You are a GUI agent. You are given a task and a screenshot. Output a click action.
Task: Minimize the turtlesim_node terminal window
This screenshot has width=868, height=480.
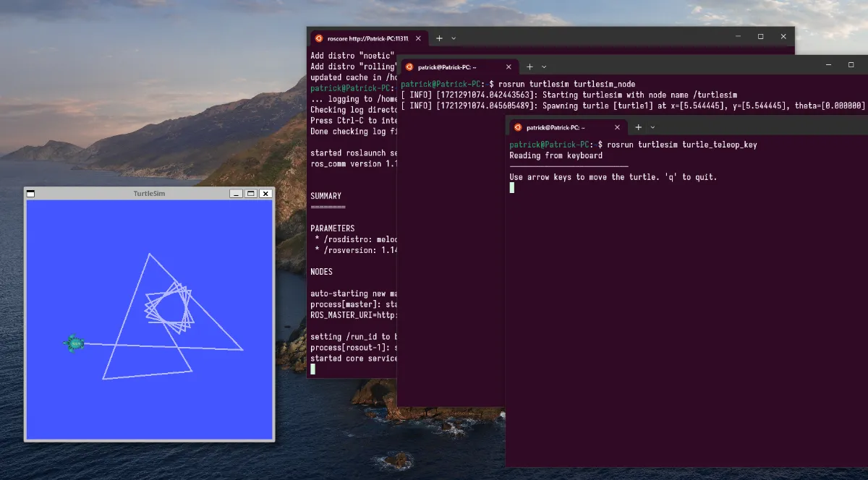(x=828, y=65)
